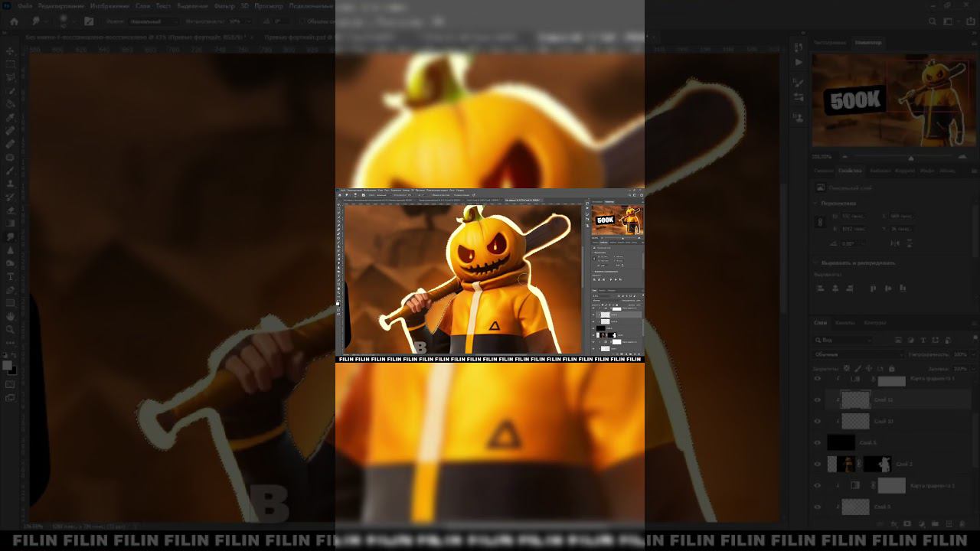Select the Eraser tool
980x551 pixels.
(x=10, y=210)
